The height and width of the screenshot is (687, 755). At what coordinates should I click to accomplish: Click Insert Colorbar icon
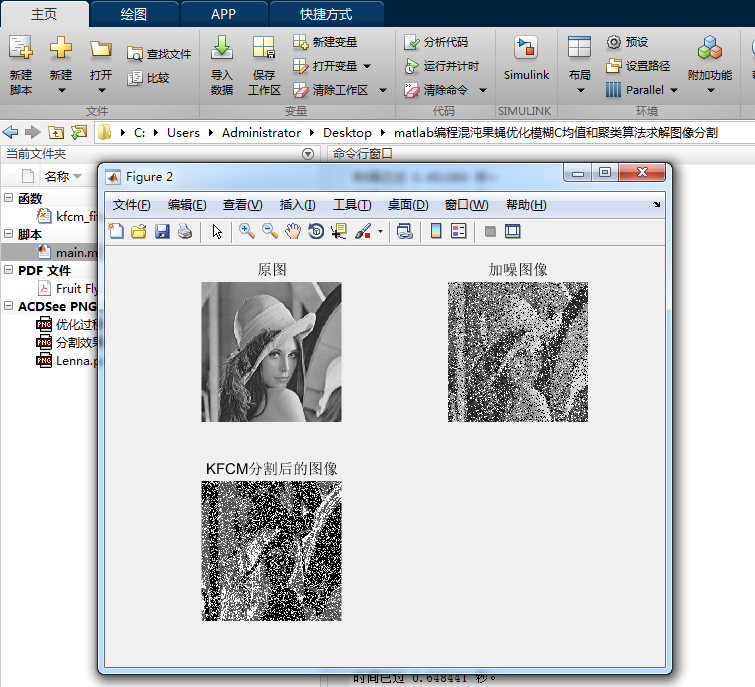tap(436, 232)
